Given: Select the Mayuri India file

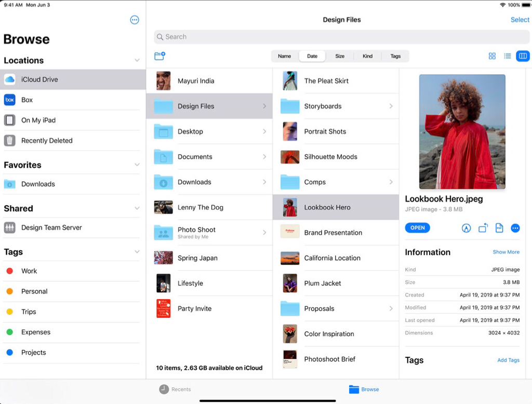Looking at the screenshot, I should pos(209,80).
